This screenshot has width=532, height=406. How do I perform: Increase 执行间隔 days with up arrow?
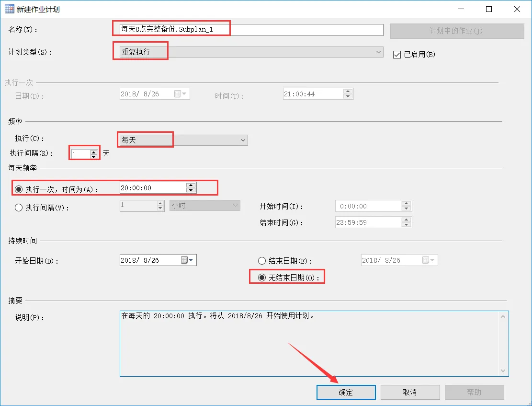(x=94, y=152)
